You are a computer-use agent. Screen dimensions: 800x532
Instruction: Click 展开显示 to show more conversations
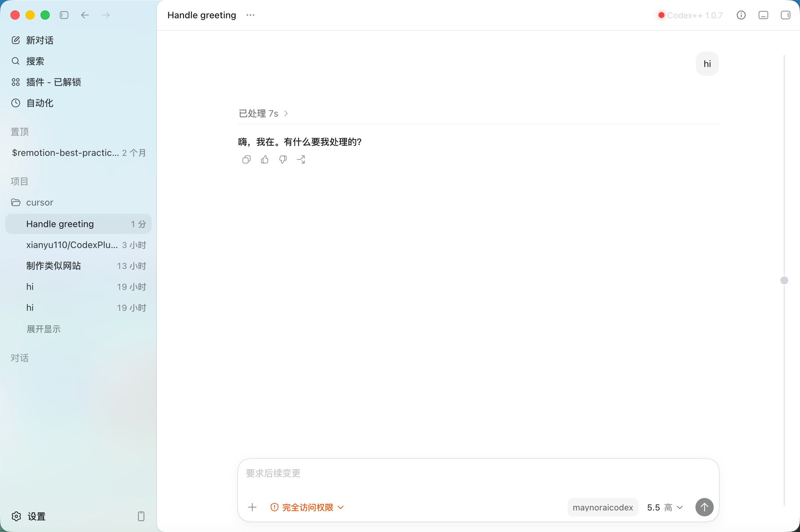[43, 329]
